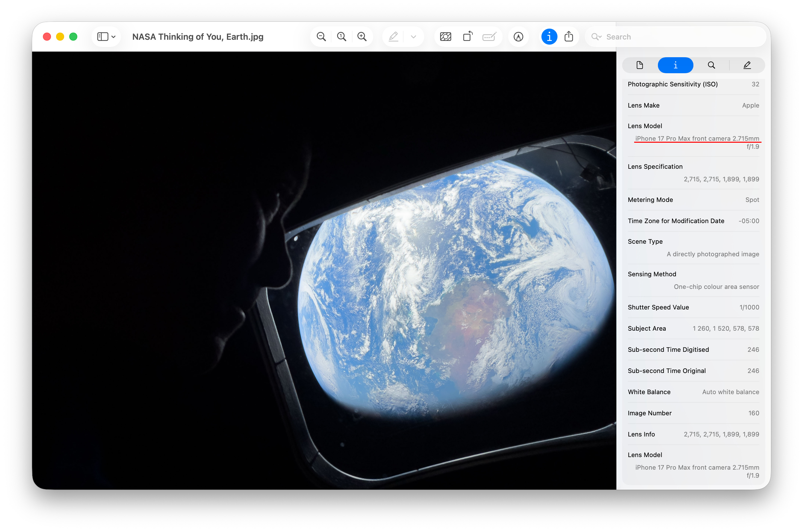Image resolution: width=803 pixels, height=532 pixels.
Task: Switch to General Info document tab
Action: coord(639,65)
